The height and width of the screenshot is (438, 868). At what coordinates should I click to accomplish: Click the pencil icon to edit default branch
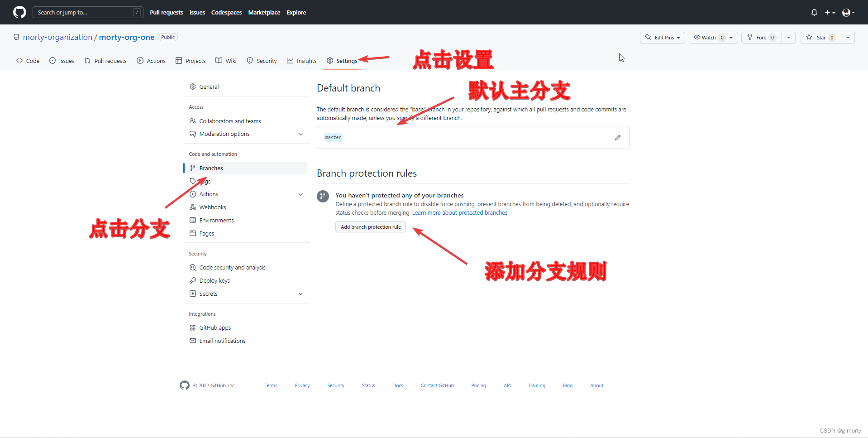(618, 138)
